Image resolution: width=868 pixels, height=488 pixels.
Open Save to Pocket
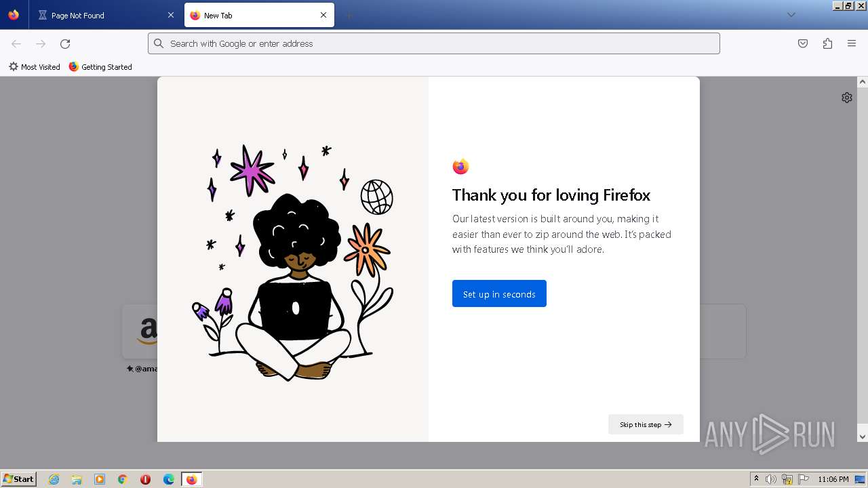pyautogui.click(x=803, y=43)
